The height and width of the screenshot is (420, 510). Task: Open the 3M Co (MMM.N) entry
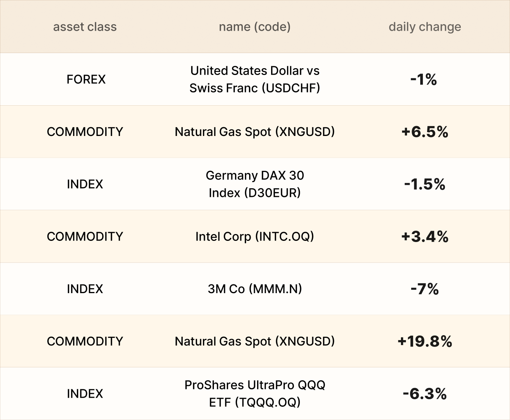(x=254, y=289)
